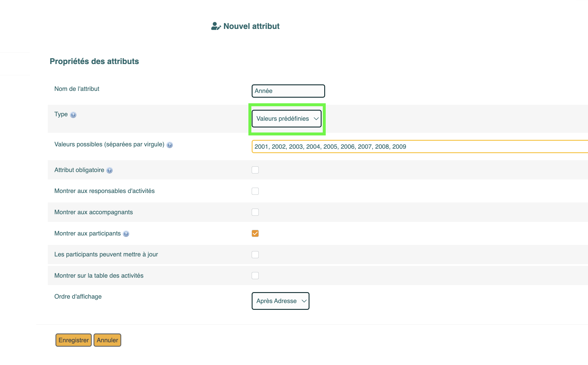Screen dimensions: 588x365
Task: Click the Ordre d'affichage label
Action: tap(78, 297)
